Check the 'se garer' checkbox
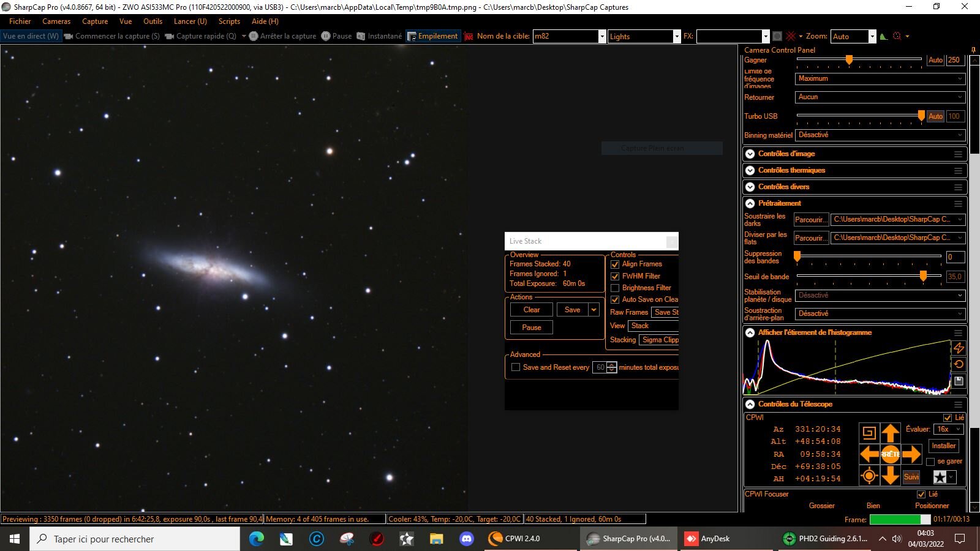Image resolution: width=980 pixels, height=551 pixels. 930,462
